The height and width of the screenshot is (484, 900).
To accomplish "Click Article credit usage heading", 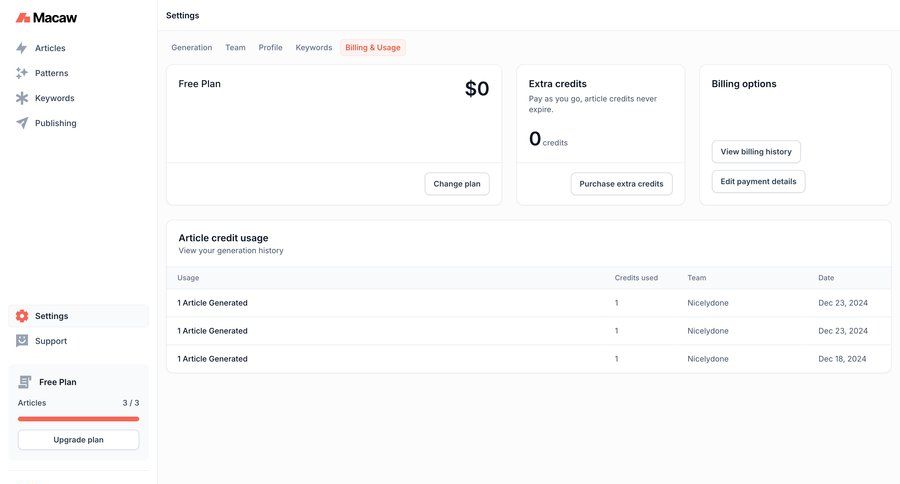I will (223, 238).
